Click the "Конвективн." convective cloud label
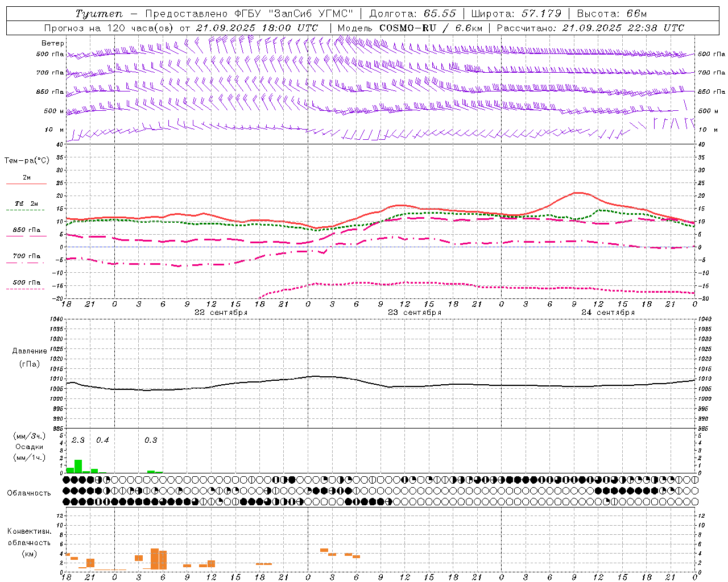The width and height of the screenshot is (728, 582). tap(29, 531)
